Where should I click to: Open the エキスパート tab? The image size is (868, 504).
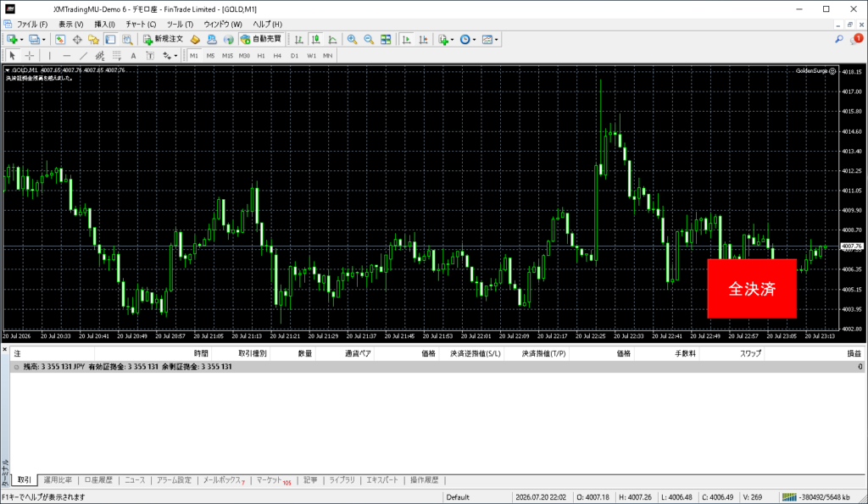pyautogui.click(x=382, y=479)
